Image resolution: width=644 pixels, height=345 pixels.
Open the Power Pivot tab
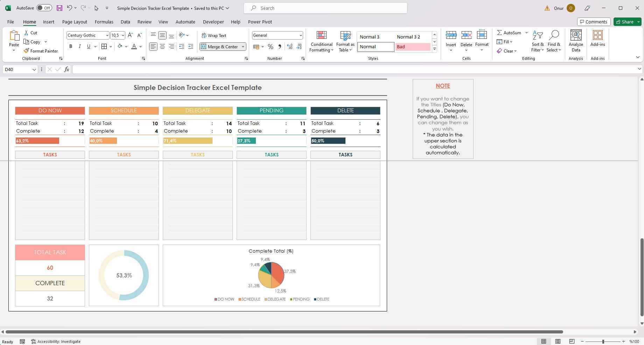point(260,22)
